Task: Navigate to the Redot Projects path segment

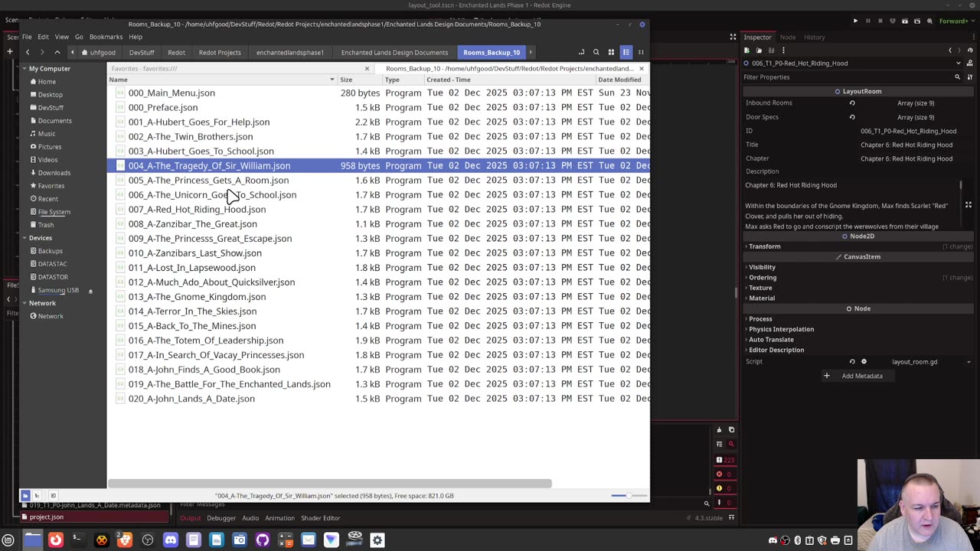Action: (x=220, y=53)
